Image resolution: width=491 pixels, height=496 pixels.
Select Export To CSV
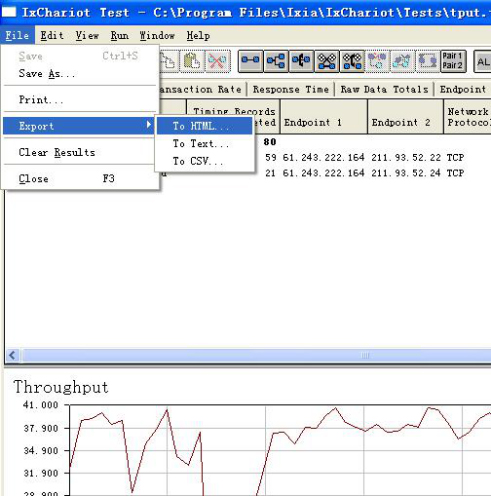click(x=204, y=161)
